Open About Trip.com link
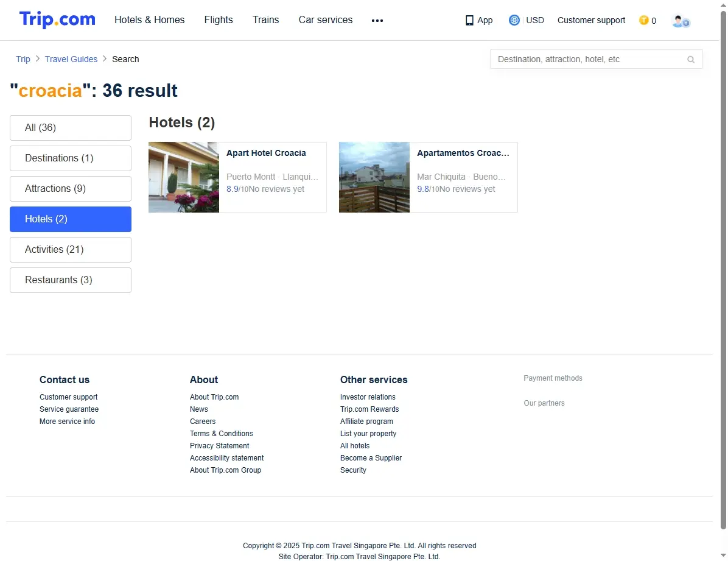This screenshot has width=728, height=561. pyautogui.click(x=214, y=397)
